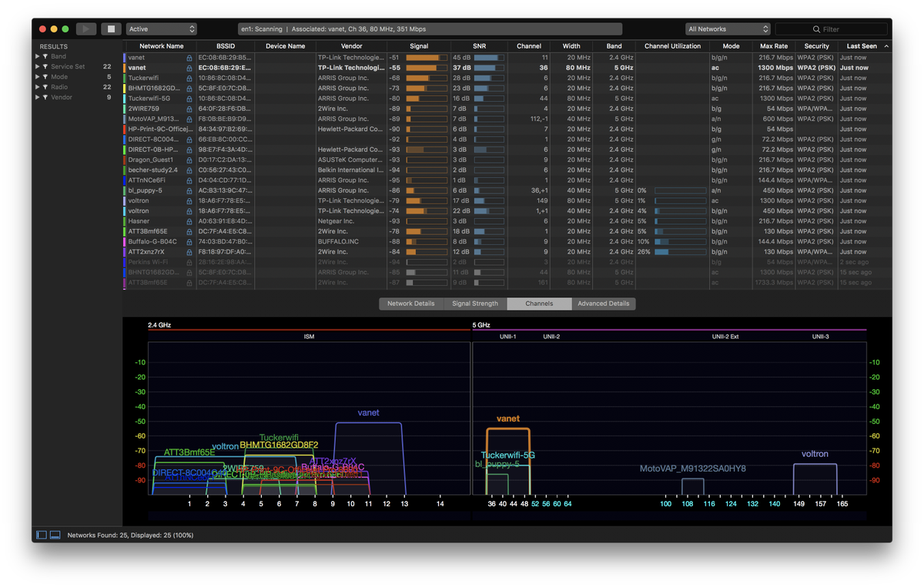Click the MotoVAP_M91322SA0HY8 label in channel graph
Screen dimensions: 924x588
point(692,469)
